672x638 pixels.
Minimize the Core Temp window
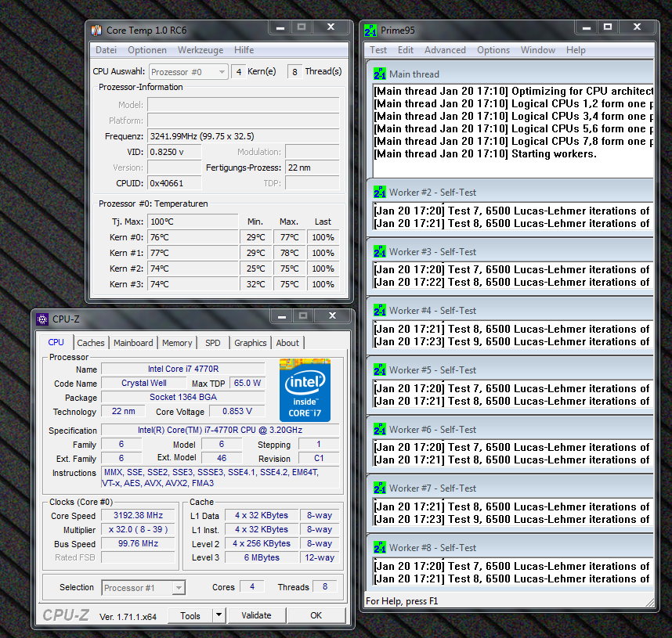(x=280, y=27)
